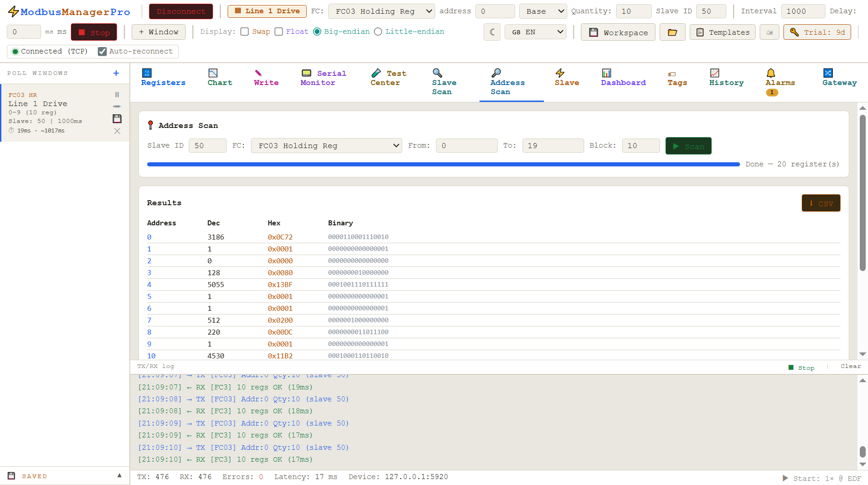Click the Gateway icon
This screenshot has height=485, width=868.
pos(828,73)
